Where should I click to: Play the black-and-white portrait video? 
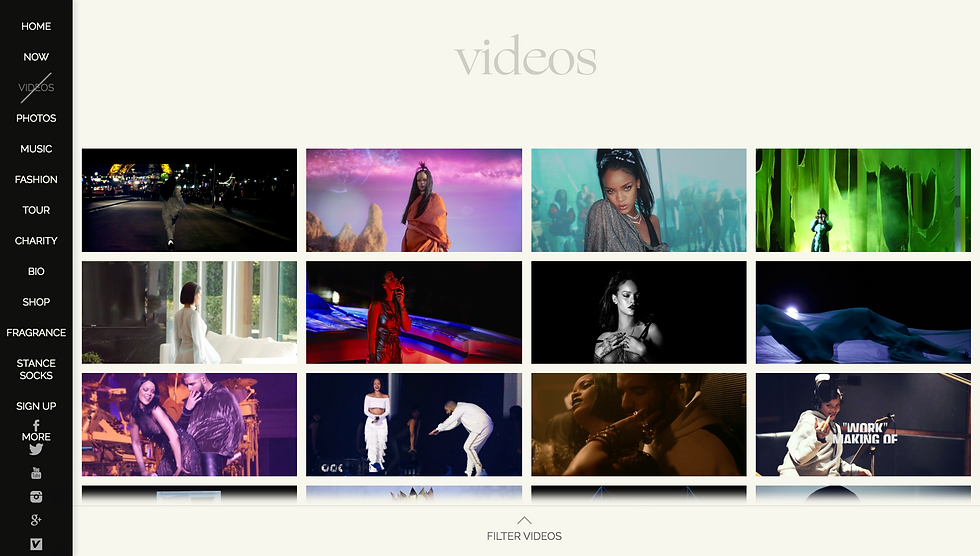pyautogui.click(x=639, y=312)
